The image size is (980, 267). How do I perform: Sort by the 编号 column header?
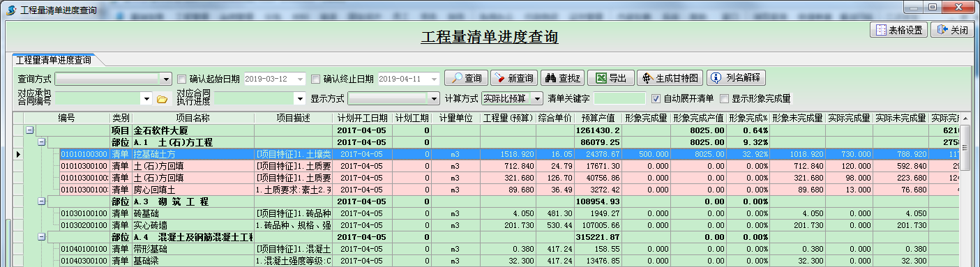click(66, 118)
